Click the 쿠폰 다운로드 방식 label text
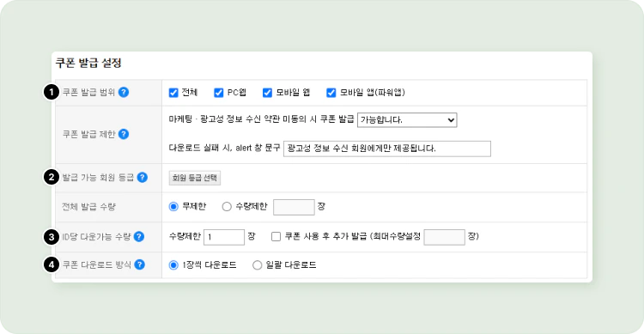The height and width of the screenshot is (334, 644). 97,264
